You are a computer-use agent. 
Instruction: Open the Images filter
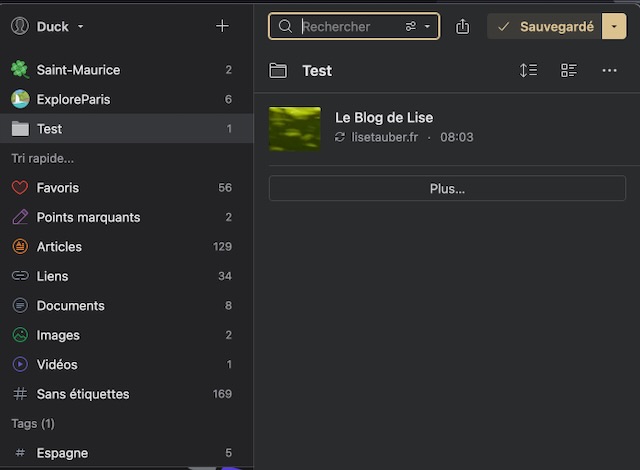coord(57,335)
